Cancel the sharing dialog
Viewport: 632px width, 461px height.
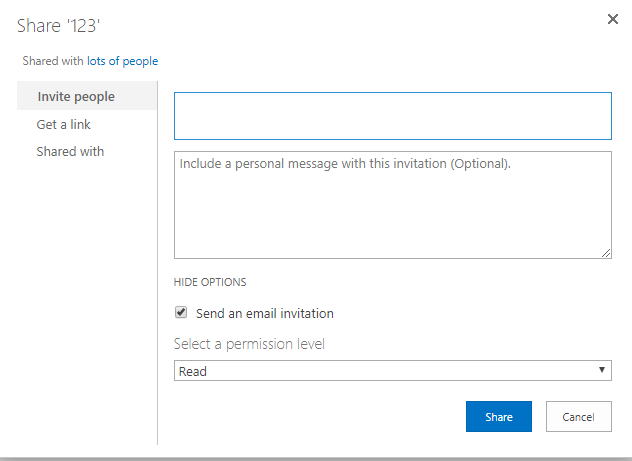(579, 416)
